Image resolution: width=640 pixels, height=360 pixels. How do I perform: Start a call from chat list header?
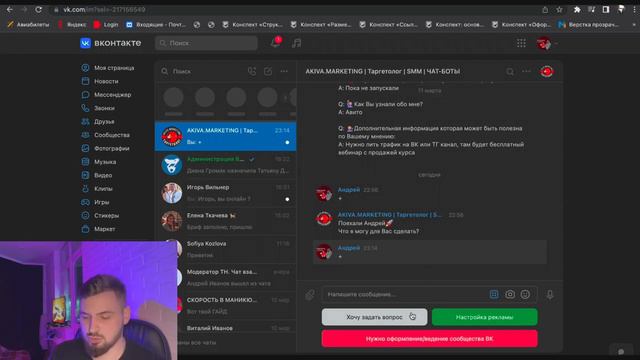pos(252,71)
